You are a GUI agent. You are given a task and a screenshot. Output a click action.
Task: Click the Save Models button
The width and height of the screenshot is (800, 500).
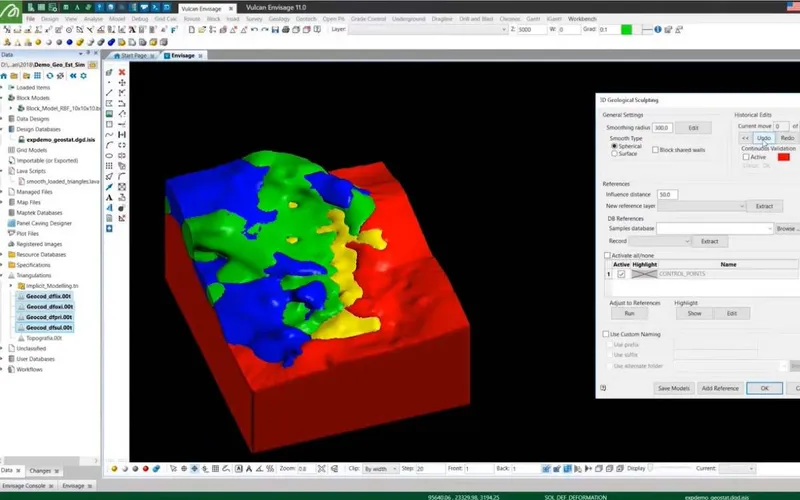coord(673,388)
